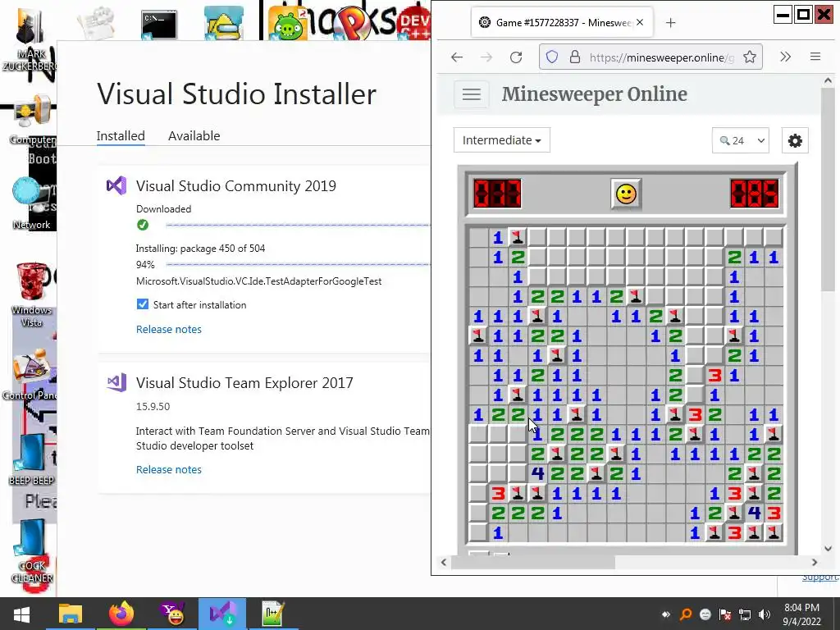Click Minesweeper Online site title

click(594, 94)
